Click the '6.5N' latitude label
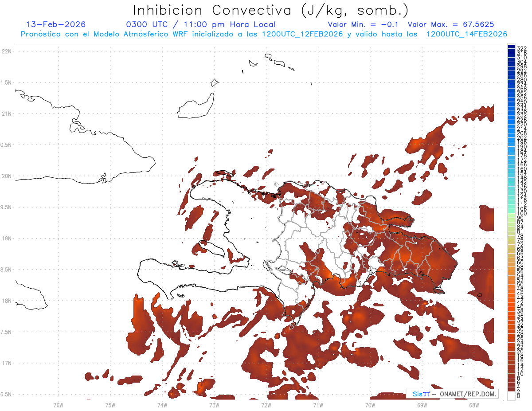Image resolution: width=532 pixels, height=411 pixels. (6, 394)
